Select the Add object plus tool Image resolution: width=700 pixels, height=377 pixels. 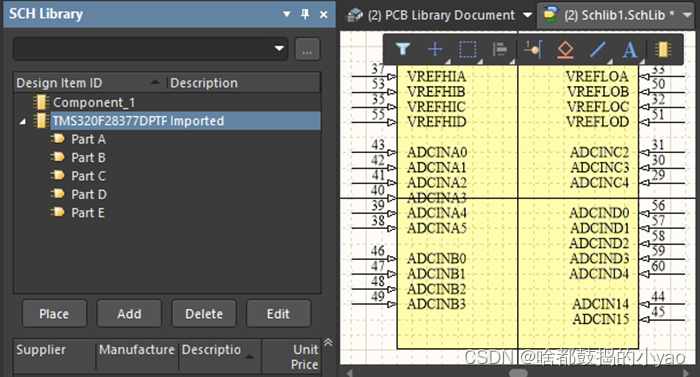coord(435,49)
